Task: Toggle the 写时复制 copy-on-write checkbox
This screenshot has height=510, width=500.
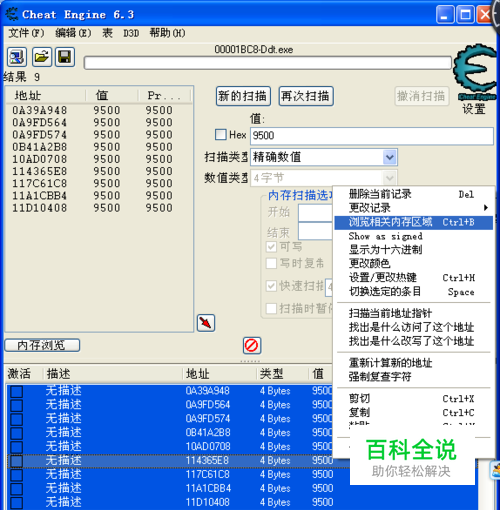Action: (x=271, y=263)
